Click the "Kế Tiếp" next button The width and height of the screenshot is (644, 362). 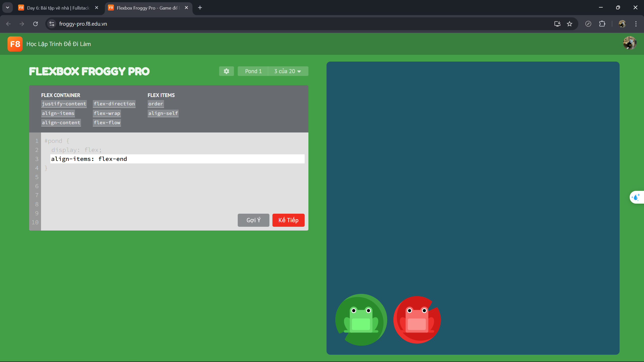pyautogui.click(x=288, y=220)
